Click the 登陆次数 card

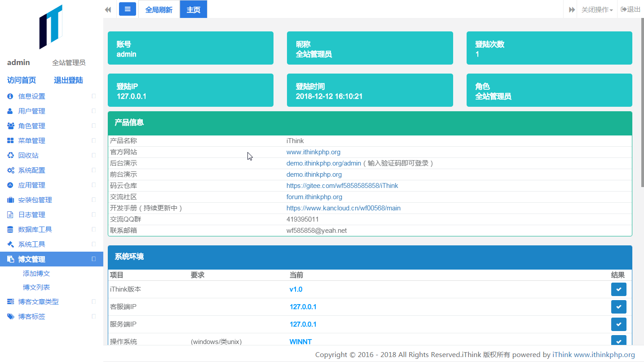pyautogui.click(x=549, y=48)
